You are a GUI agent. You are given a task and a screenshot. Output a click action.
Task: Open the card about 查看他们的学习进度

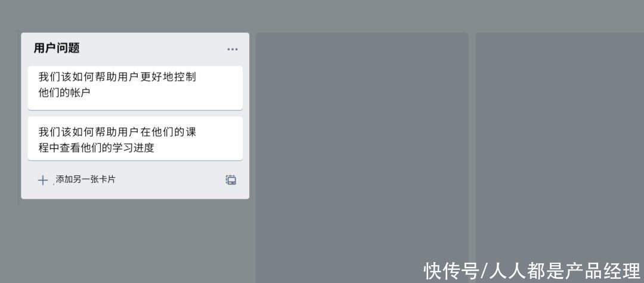click(135, 139)
